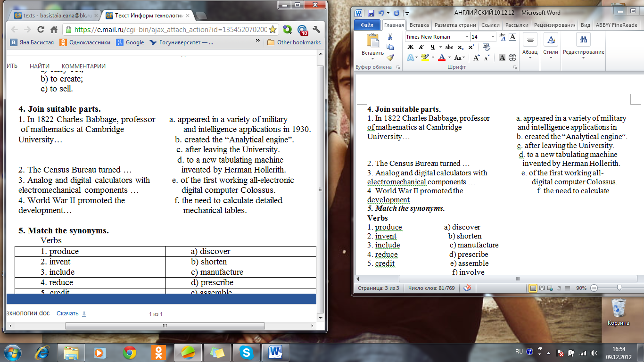Open the phonetic guide icon
The width and height of the screenshot is (644, 362).
[502, 37]
